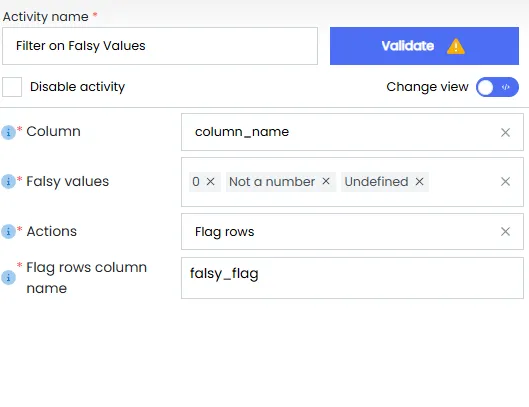Remove the Undefined tag
This screenshot has width=529, height=407.
pos(419,182)
